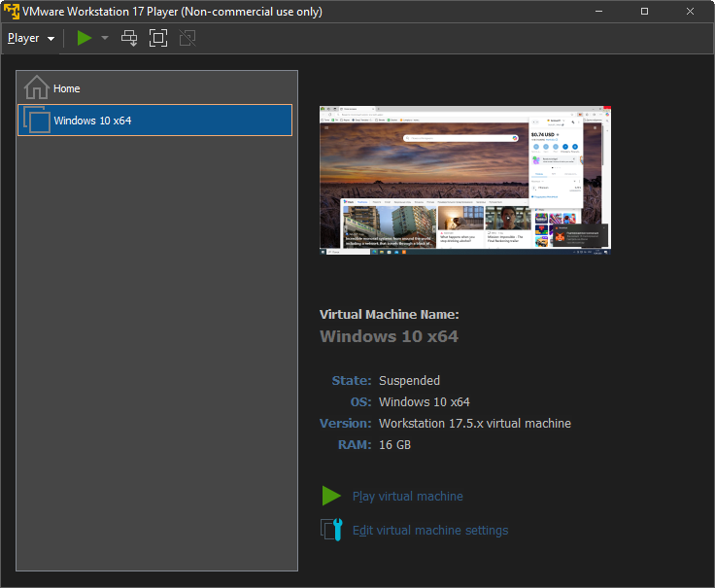Maximize the VMware Player window
The width and height of the screenshot is (715, 588).
[x=644, y=11]
